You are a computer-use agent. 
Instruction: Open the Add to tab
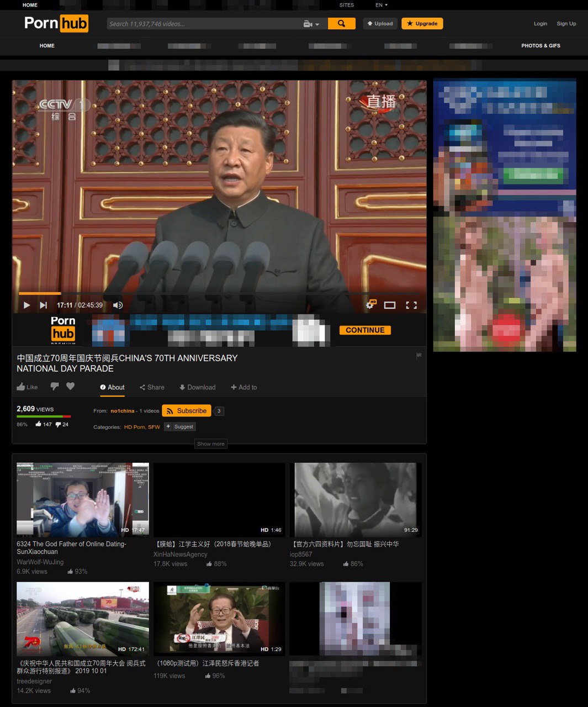click(x=244, y=387)
